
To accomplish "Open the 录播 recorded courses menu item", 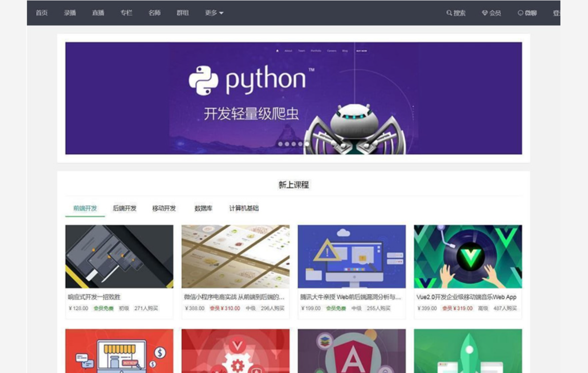I will point(70,13).
